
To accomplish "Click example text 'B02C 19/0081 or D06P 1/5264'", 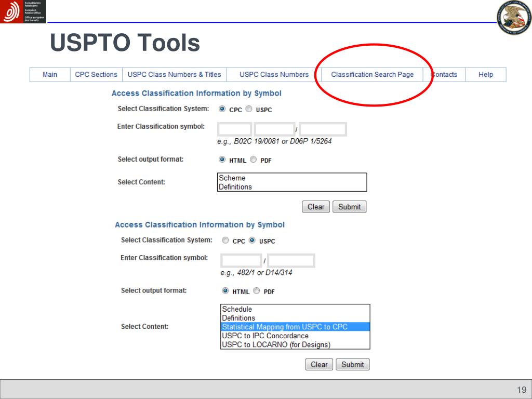I will (283, 141).
